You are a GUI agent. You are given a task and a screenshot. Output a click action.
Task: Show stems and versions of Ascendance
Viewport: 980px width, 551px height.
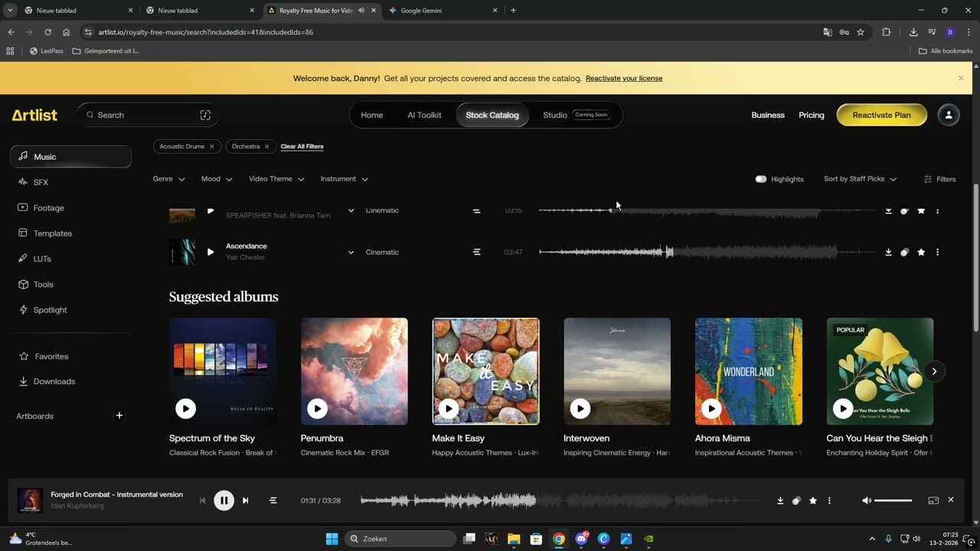point(476,252)
